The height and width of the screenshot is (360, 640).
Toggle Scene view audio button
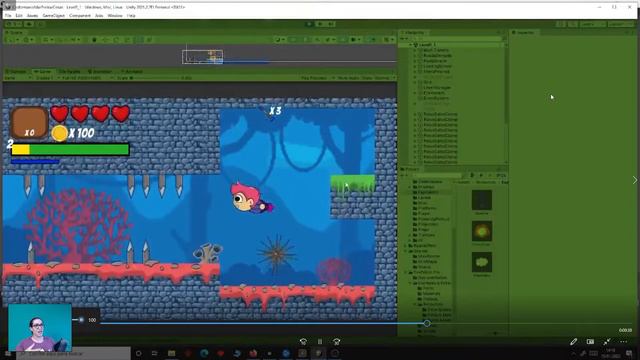tap(317, 40)
